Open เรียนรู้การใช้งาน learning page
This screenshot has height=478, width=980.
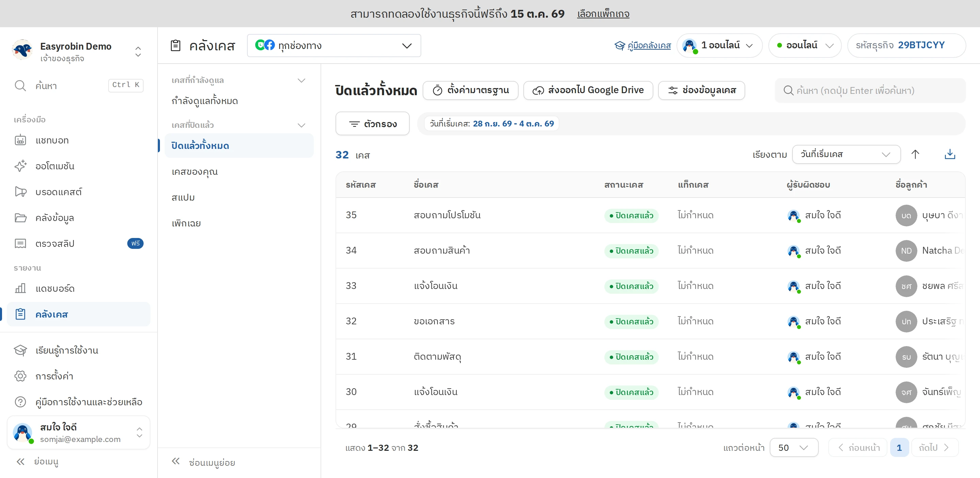click(x=79, y=350)
